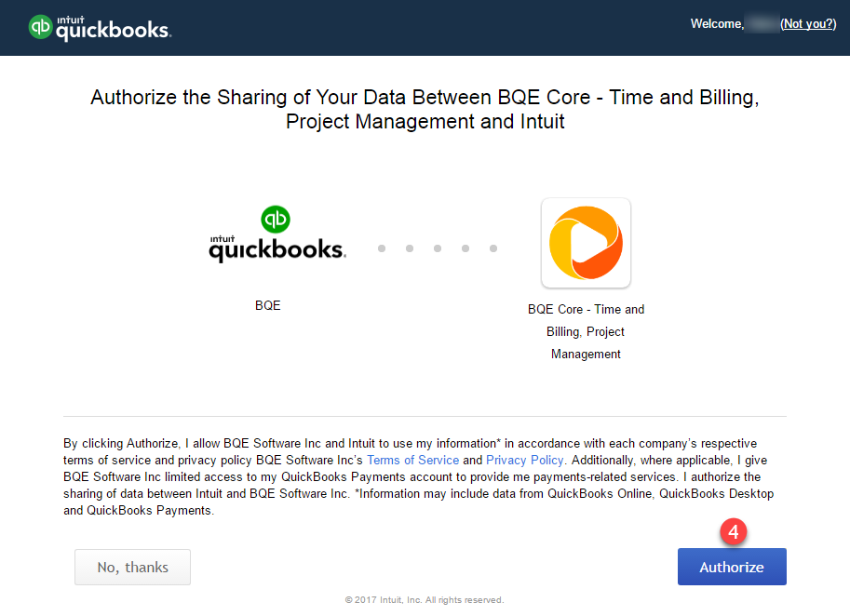Open the 'Not you?' account switch link
850x616 pixels.
[806, 23]
